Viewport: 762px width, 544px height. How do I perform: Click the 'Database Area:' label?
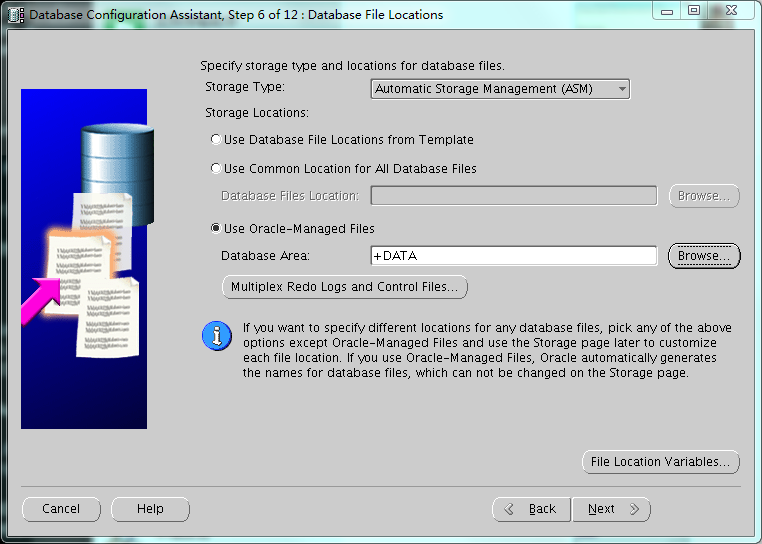coord(265,256)
